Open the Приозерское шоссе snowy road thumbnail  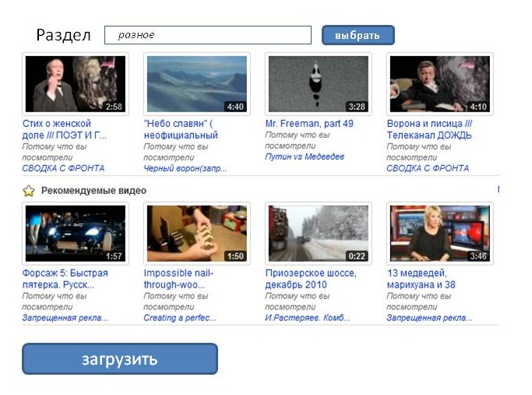(x=318, y=233)
